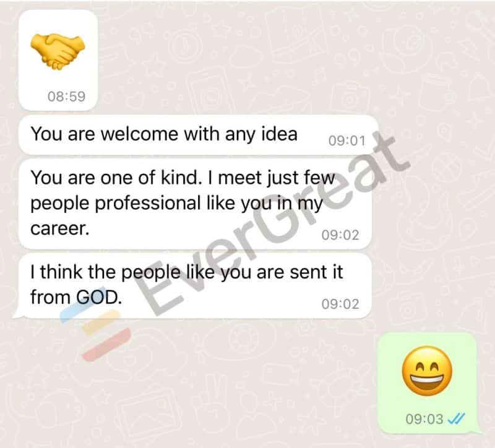The image size is (495, 448).
Task: Click the word "career." in the message
Action: pyautogui.click(x=60, y=228)
